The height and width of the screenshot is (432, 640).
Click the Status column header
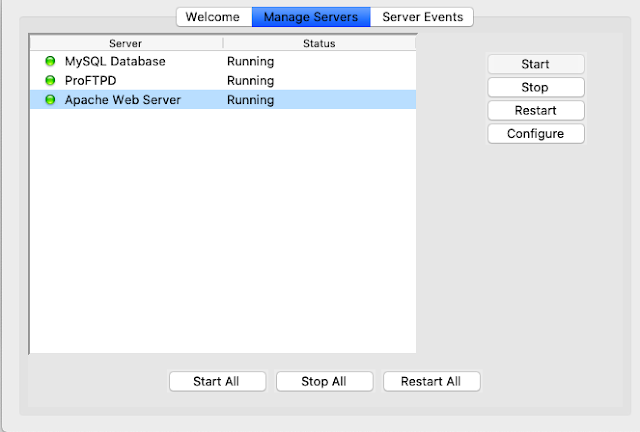click(x=319, y=43)
